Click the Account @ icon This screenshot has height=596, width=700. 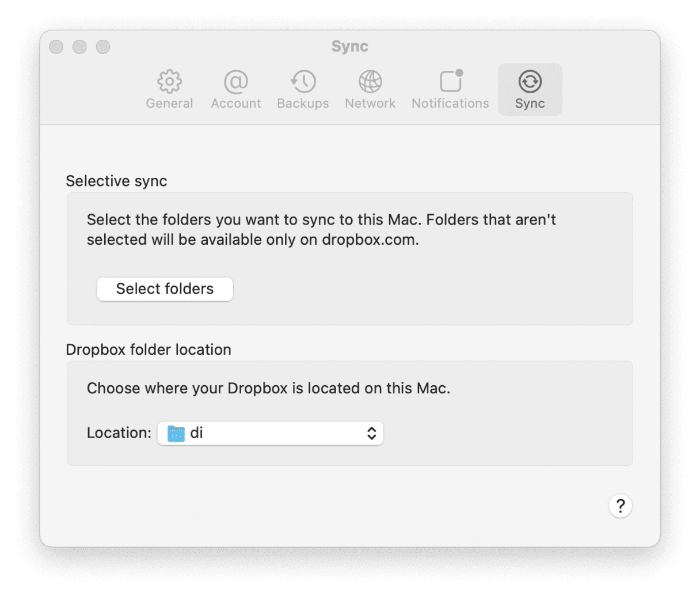point(235,81)
